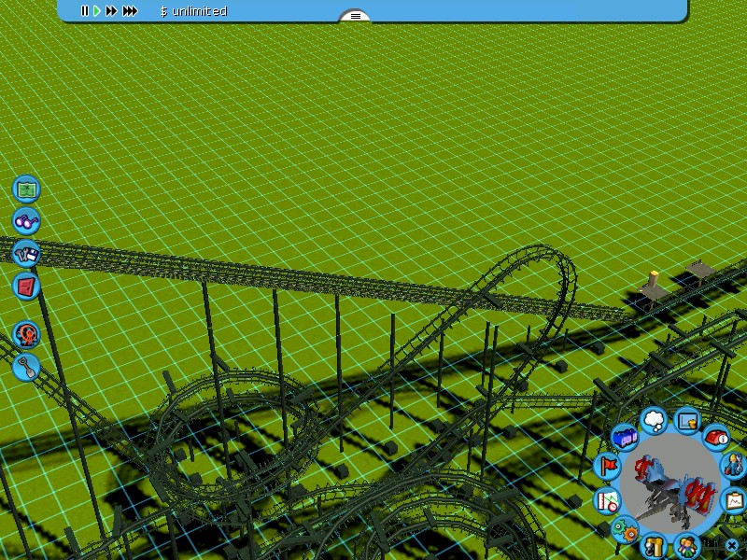
Task: Click the red door exit icon
Action: point(26,287)
